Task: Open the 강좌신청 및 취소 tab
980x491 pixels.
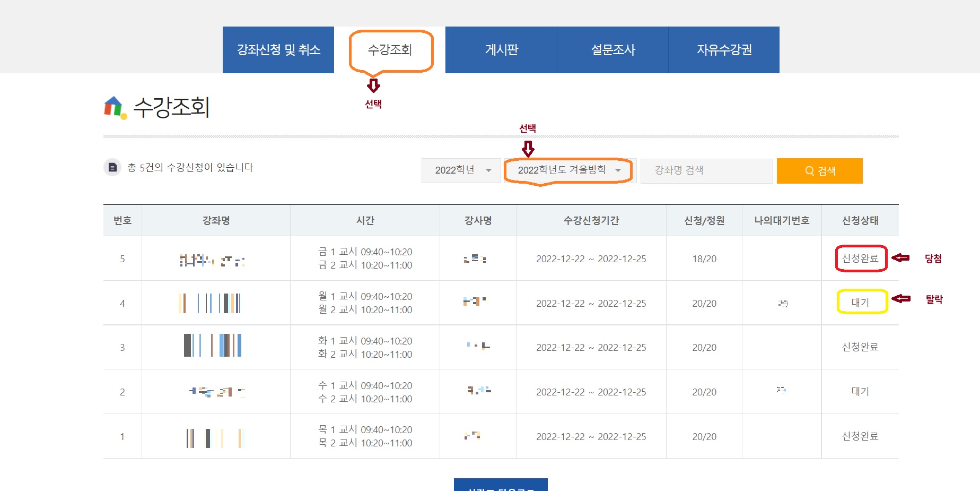Action: [x=278, y=50]
